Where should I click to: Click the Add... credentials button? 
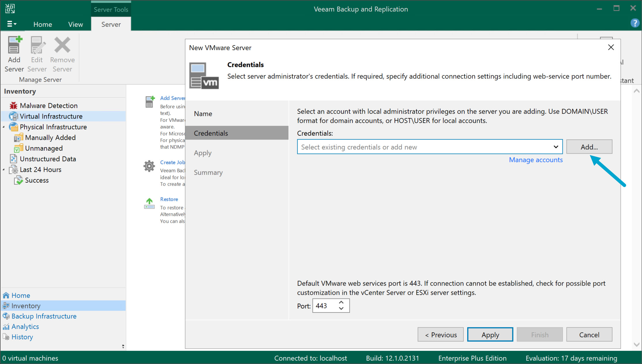click(589, 147)
